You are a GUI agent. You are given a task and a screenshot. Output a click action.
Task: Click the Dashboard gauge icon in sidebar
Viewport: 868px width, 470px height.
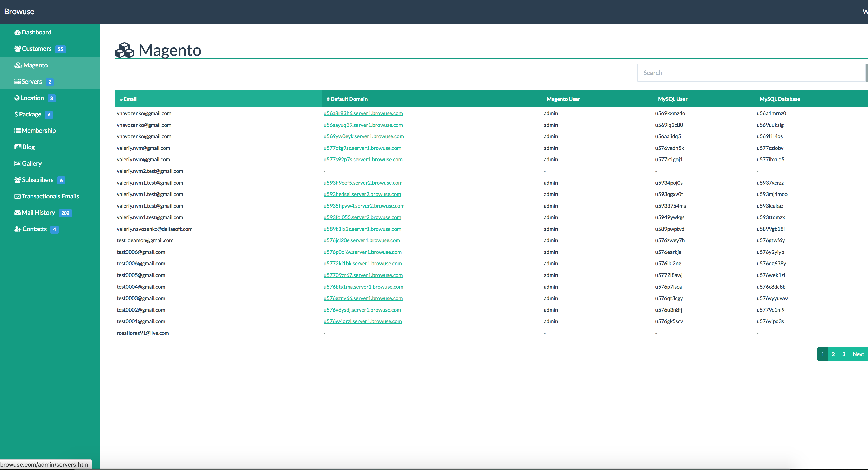(17, 33)
